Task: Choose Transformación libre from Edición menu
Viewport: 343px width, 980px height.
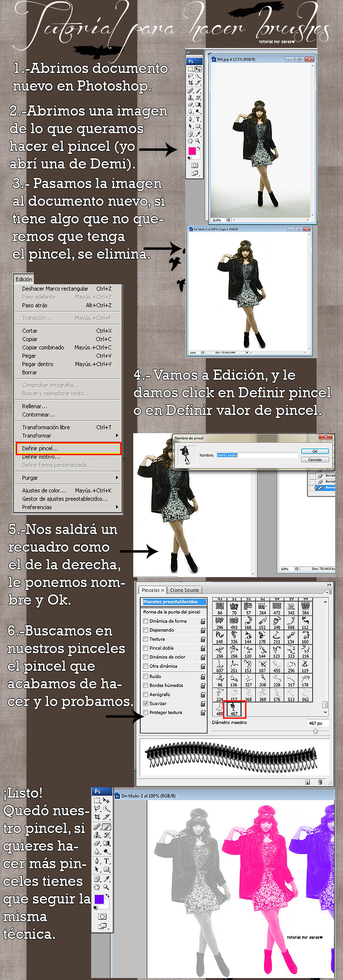Action: pyautogui.click(x=68, y=427)
